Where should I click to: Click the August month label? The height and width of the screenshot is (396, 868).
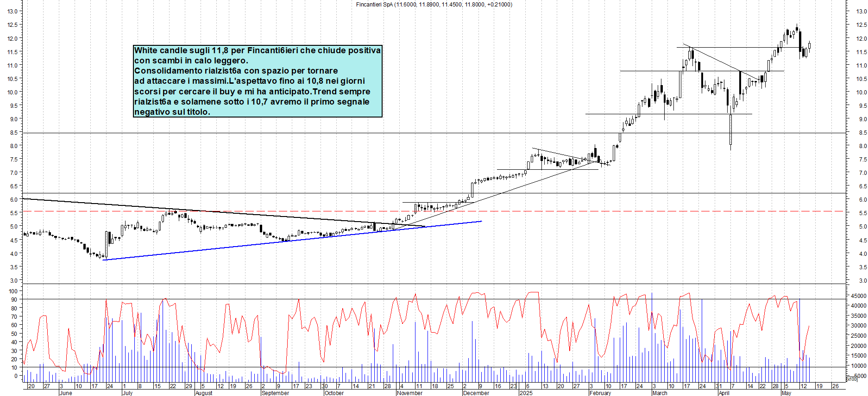click(x=204, y=393)
